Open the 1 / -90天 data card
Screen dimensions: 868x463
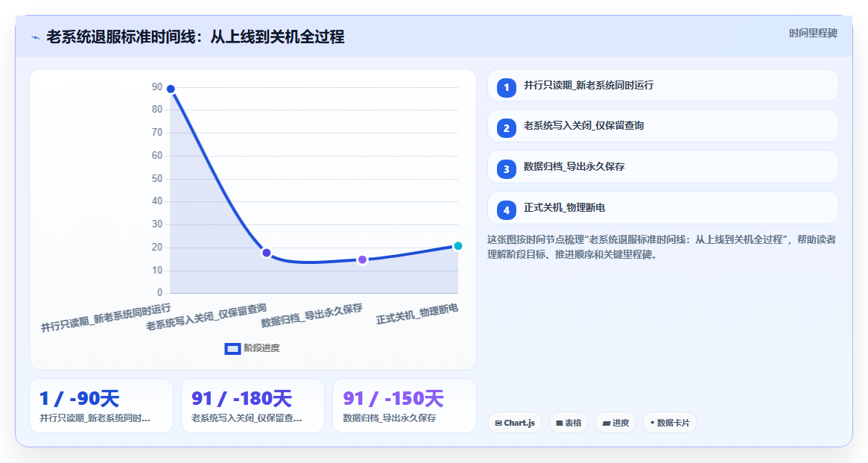coord(101,406)
